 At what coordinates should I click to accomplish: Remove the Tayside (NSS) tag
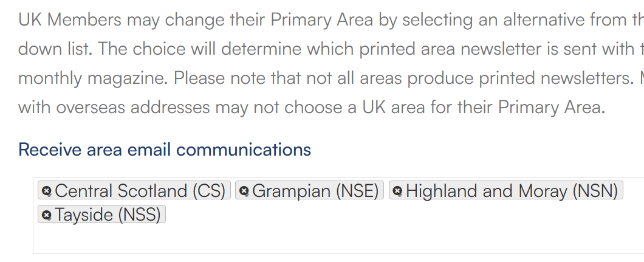(46, 215)
